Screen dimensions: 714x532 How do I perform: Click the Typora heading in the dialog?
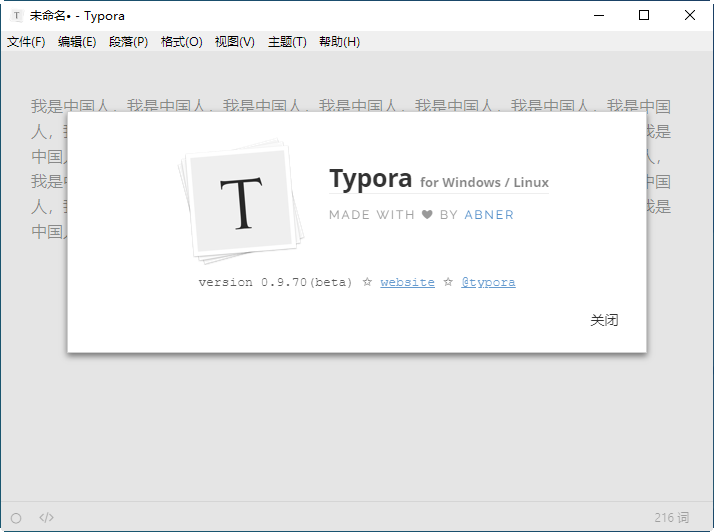pos(370,179)
